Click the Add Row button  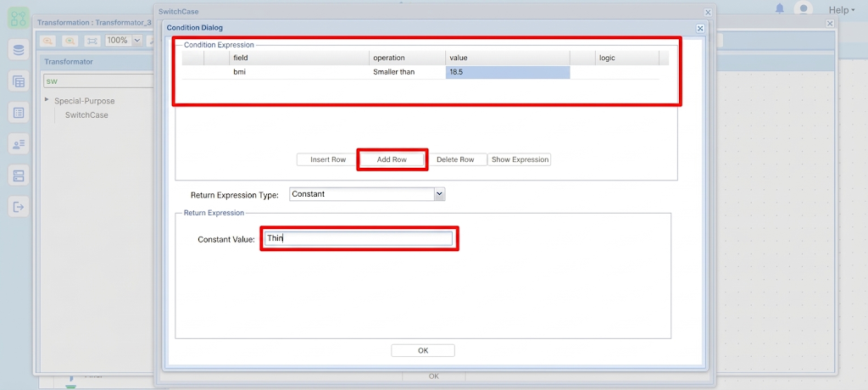(x=392, y=159)
